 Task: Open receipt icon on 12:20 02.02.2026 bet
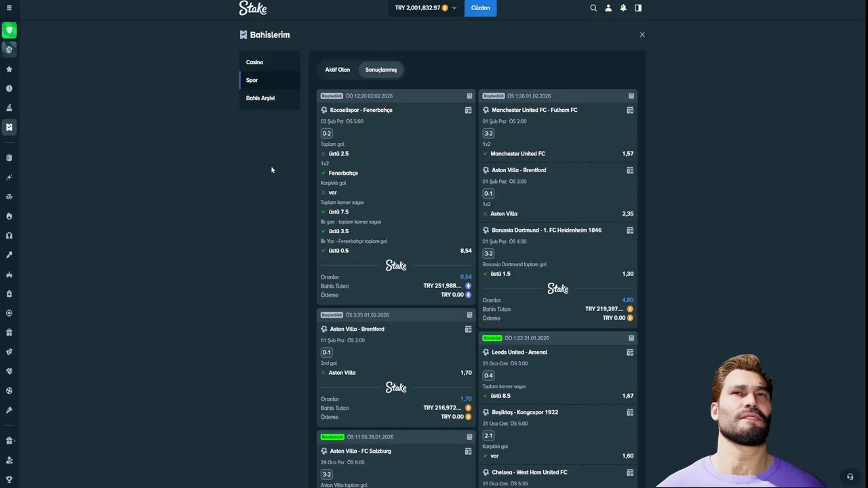tap(469, 96)
